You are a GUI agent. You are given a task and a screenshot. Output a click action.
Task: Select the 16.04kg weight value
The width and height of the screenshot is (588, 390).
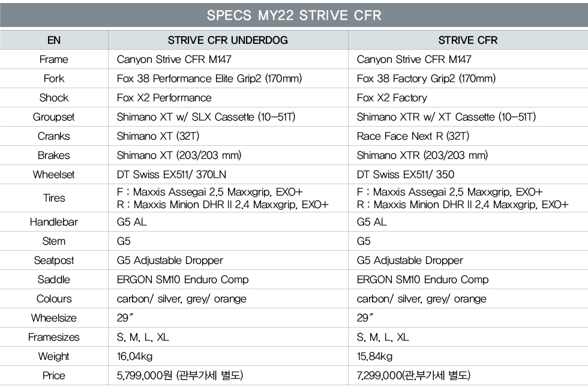[134, 356]
